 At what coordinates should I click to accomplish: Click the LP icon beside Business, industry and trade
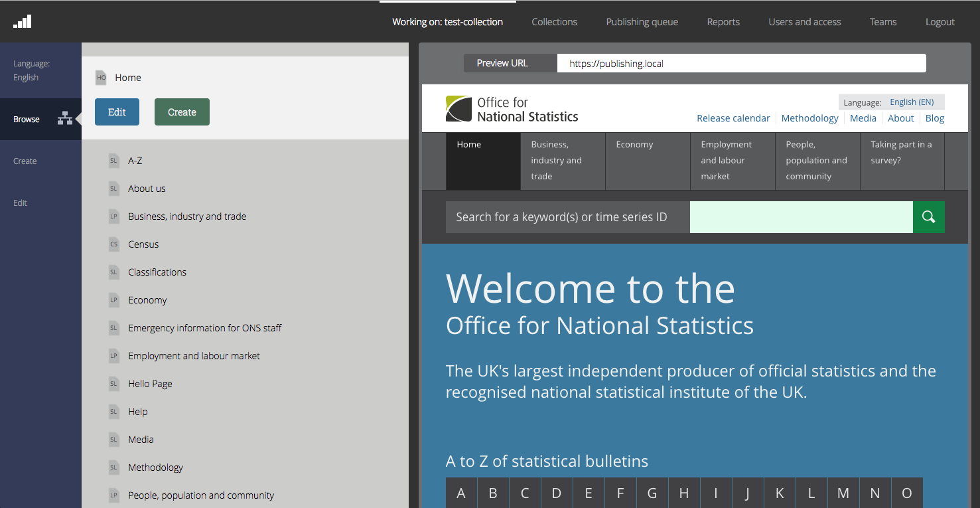[114, 216]
